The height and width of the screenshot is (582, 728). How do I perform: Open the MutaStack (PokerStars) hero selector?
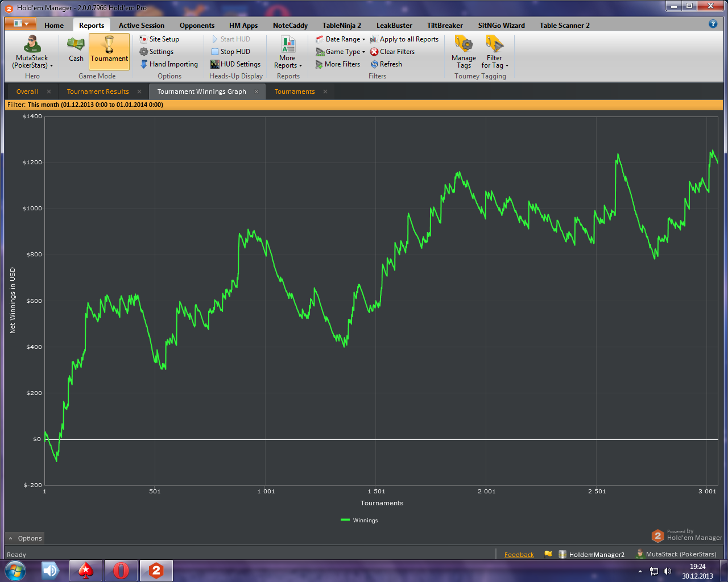(32, 52)
